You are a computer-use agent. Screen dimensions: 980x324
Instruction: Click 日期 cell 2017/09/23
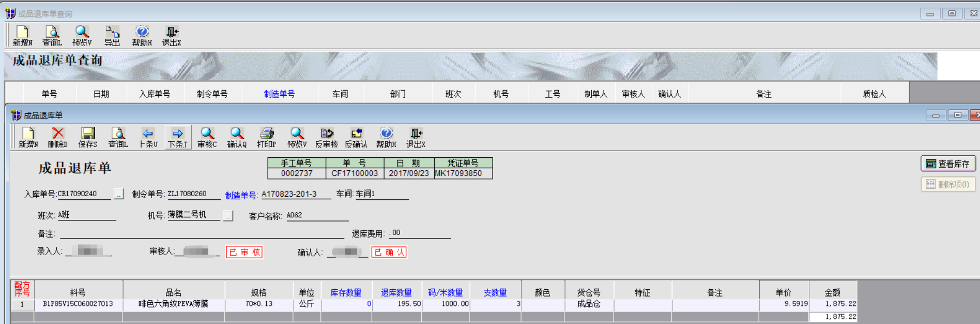(x=409, y=173)
